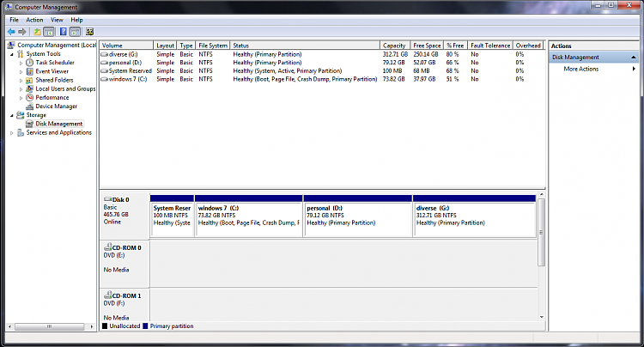Expand the Services and Applications node
This screenshot has width=644, height=347.
pyautogui.click(x=12, y=133)
